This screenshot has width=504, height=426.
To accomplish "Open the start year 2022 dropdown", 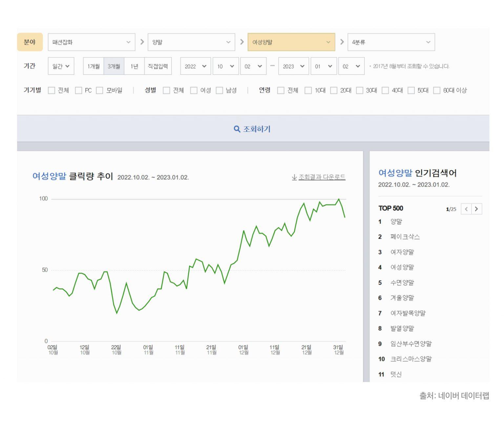I will (195, 66).
